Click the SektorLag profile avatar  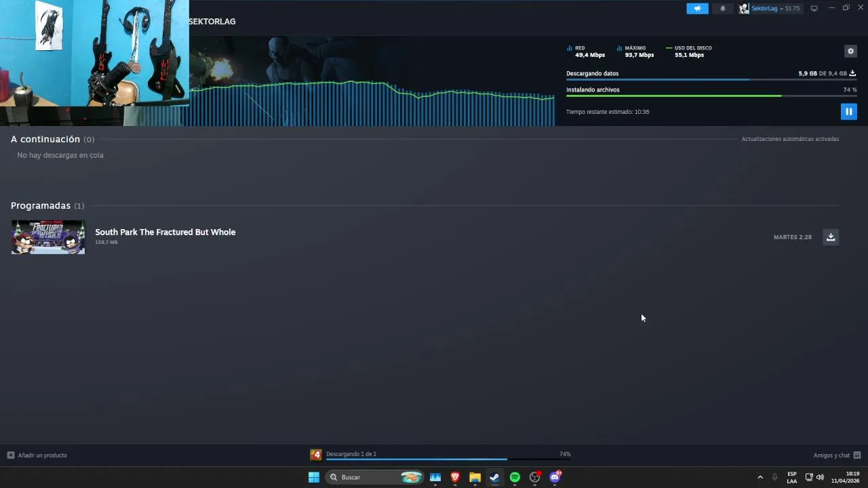[744, 9]
